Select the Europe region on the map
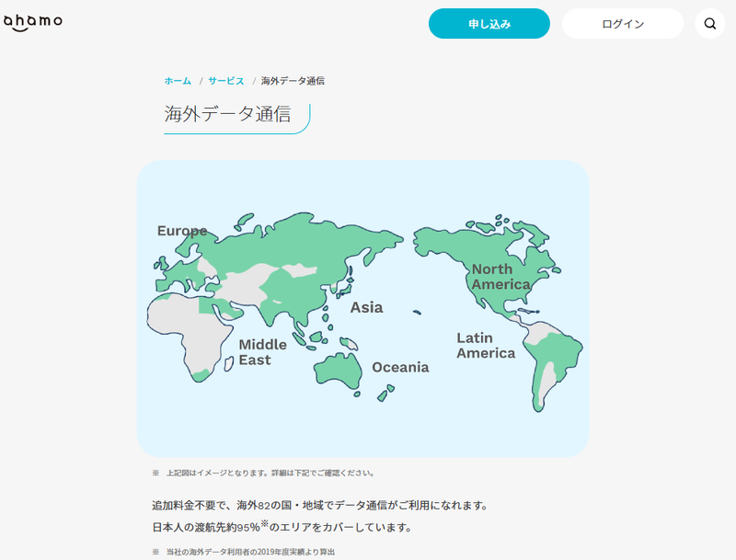 183,231
